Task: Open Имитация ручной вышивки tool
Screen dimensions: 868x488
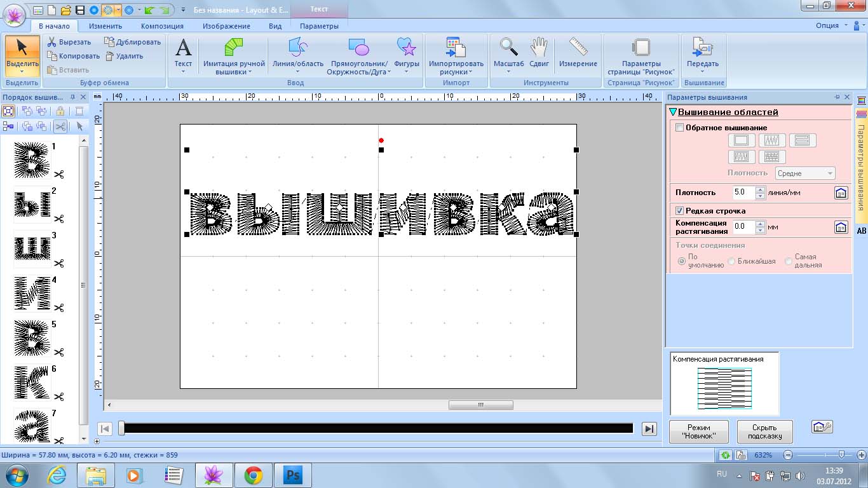Action: [x=234, y=50]
